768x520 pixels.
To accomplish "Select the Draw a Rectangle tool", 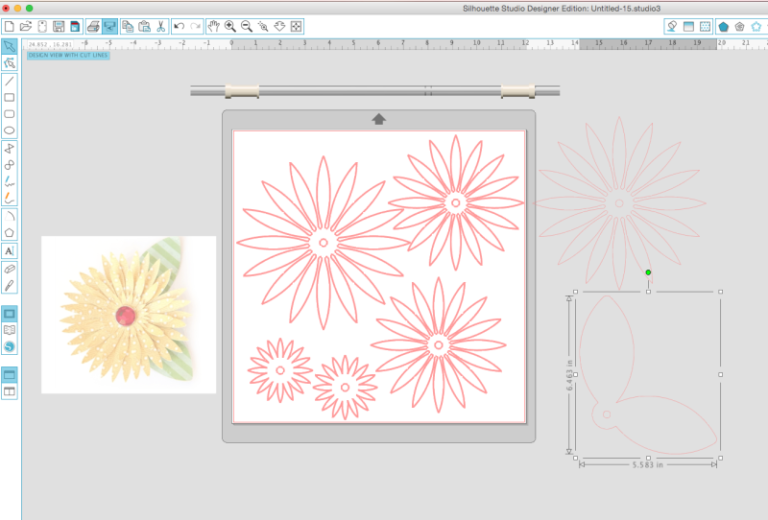I will coord(9,97).
